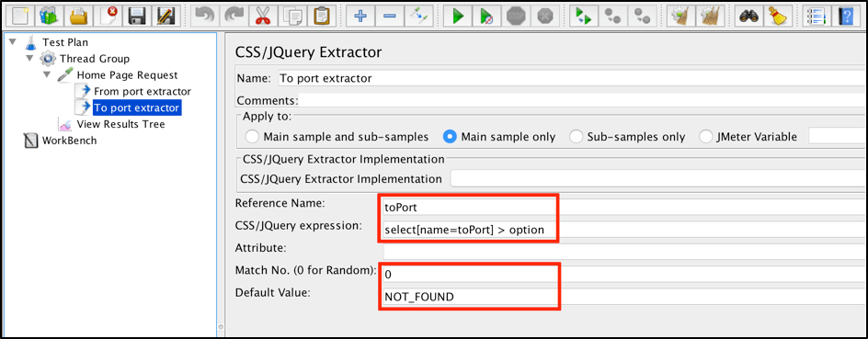The image size is (868, 339).
Task: Expand all nodes with plus icon
Action: [x=360, y=16]
